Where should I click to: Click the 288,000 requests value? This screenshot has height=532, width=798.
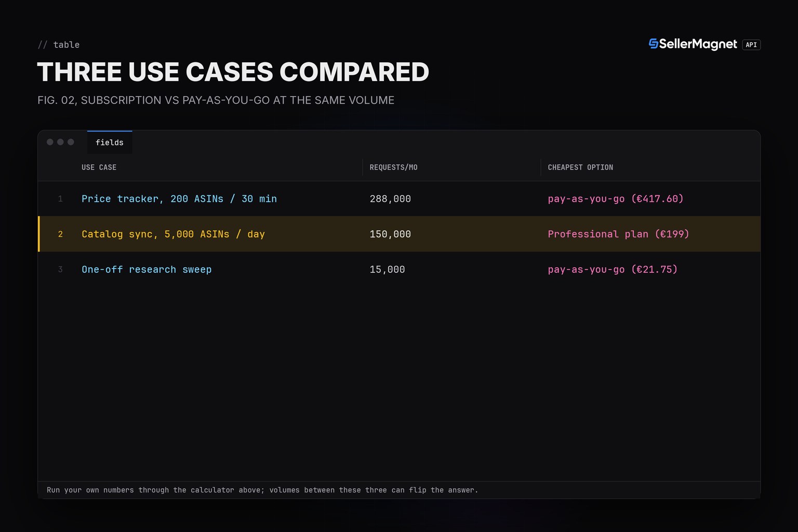(390, 199)
